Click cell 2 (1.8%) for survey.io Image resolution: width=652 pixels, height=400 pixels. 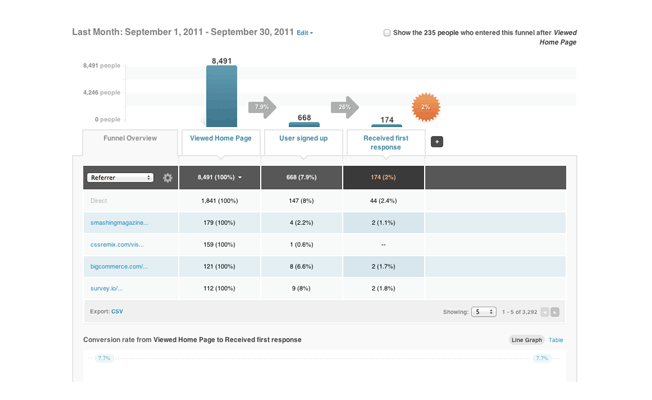coord(383,289)
